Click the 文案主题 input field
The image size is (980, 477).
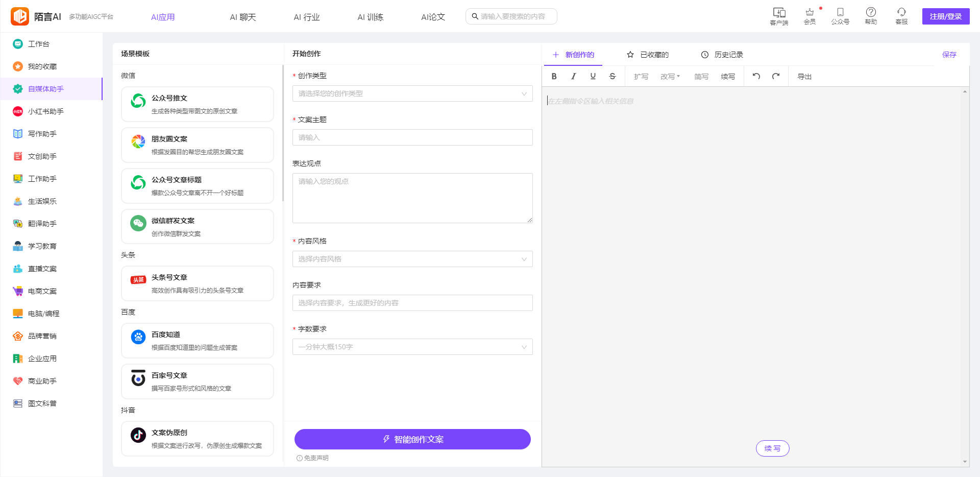coord(412,137)
